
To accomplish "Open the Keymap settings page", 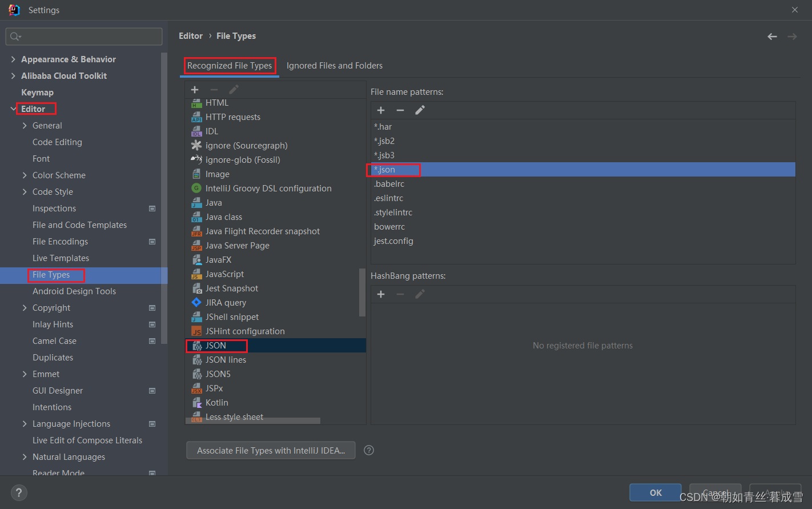I will pyautogui.click(x=37, y=93).
